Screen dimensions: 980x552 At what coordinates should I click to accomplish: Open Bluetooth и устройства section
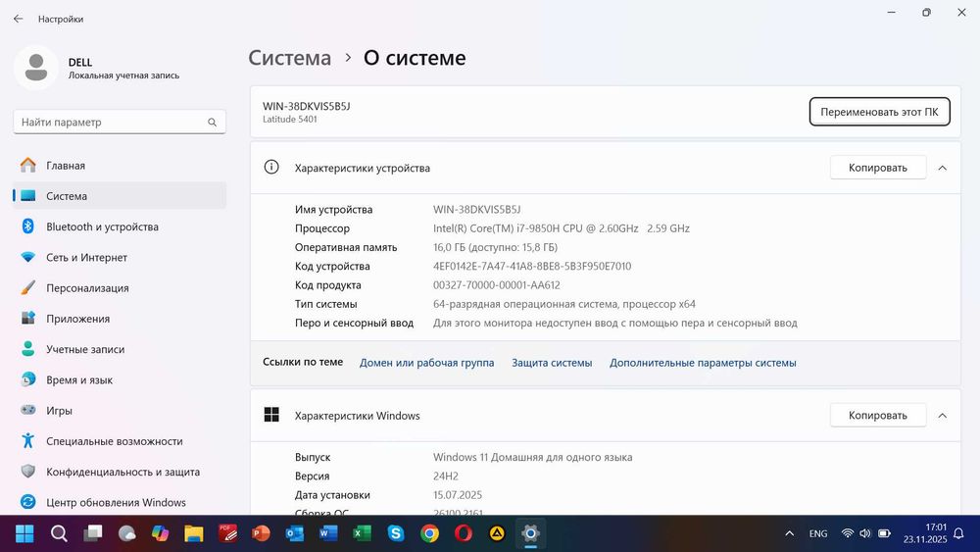click(x=120, y=226)
